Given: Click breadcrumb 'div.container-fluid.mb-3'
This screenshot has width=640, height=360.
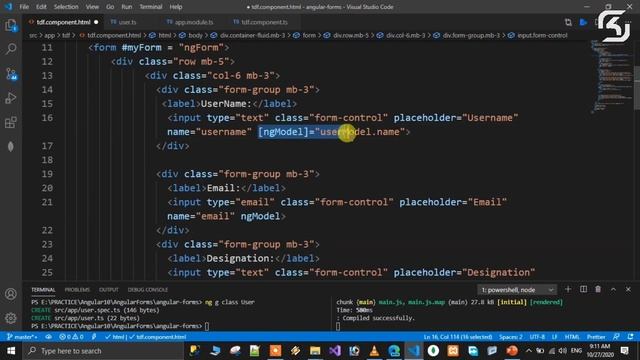Looking at the screenshot, I should click(x=252, y=36).
